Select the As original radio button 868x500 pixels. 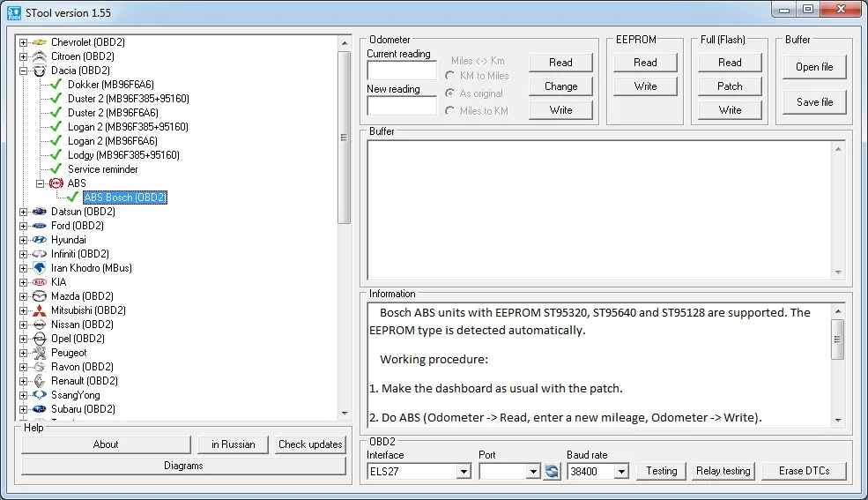[450, 93]
